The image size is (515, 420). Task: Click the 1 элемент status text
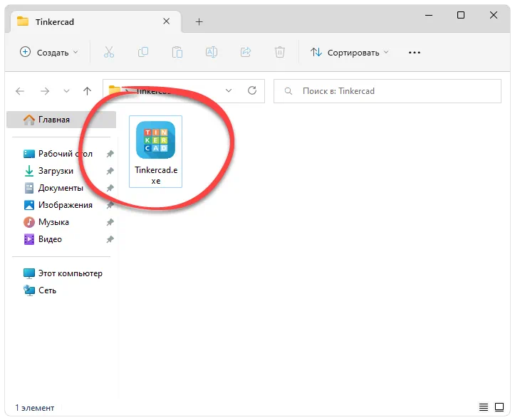pos(34,407)
